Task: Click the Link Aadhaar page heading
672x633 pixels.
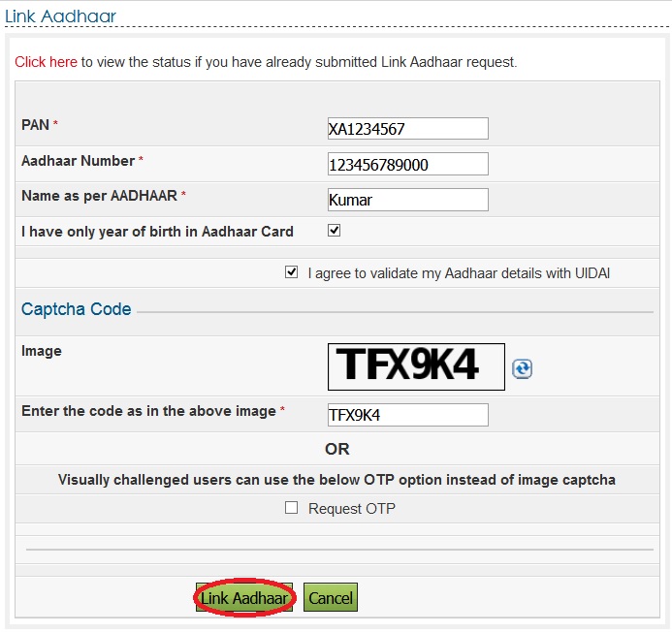Action: 60,16
